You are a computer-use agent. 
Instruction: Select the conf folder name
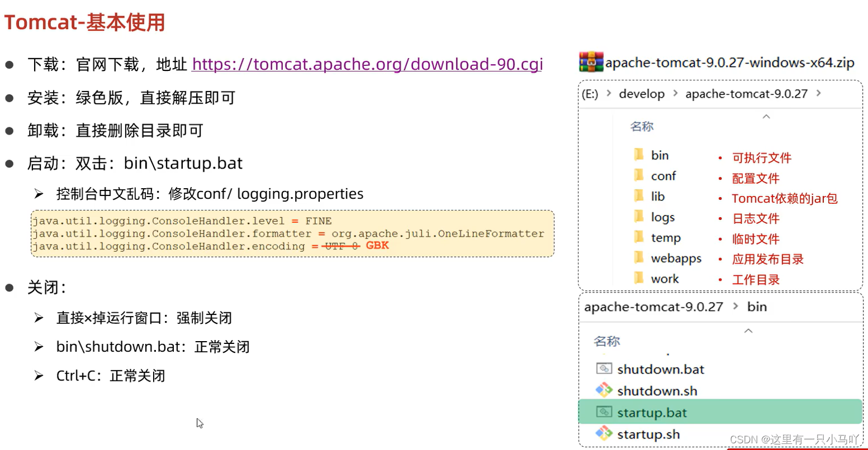pos(663,176)
